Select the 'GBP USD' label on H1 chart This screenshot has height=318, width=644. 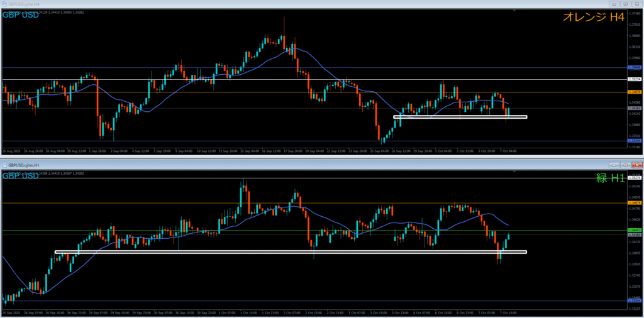pos(20,176)
